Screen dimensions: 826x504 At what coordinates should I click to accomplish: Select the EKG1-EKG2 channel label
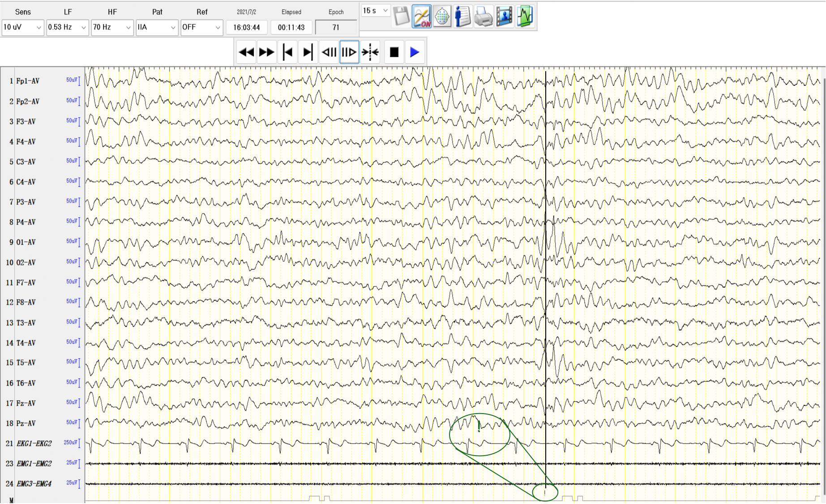[35, 443]
